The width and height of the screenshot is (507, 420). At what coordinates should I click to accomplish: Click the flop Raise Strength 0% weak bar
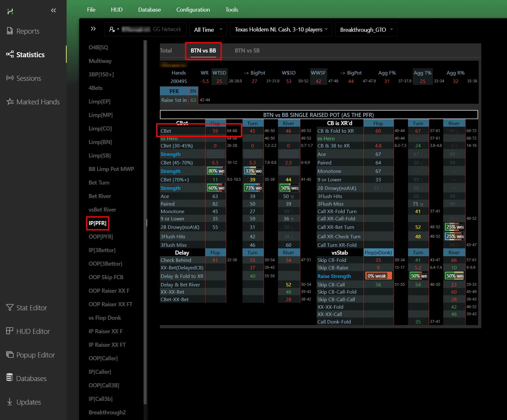(x=378, y=276)
